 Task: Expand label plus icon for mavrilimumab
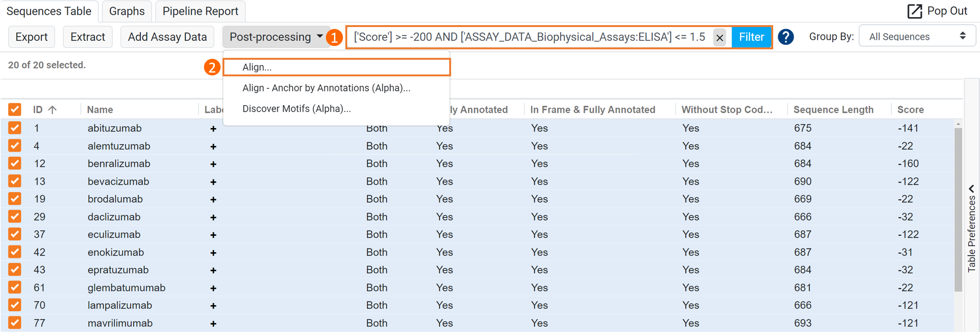pyautogui.click(x=213, y=323)
